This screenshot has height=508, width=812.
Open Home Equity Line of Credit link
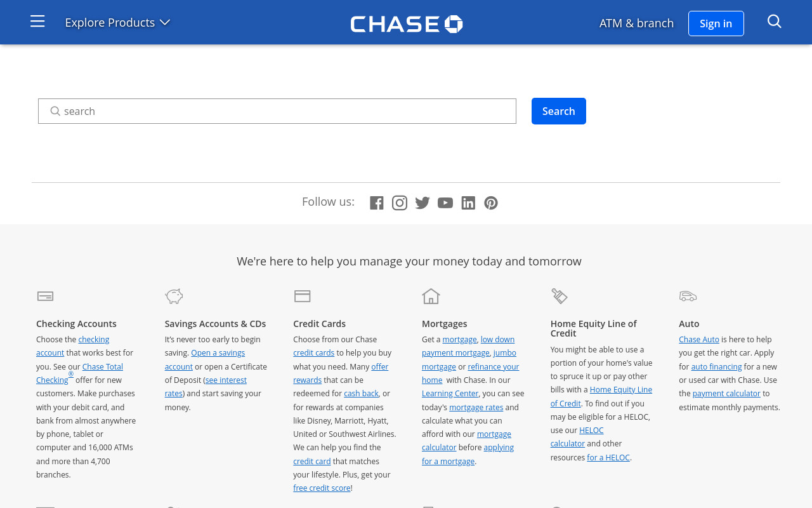point(601,396)
